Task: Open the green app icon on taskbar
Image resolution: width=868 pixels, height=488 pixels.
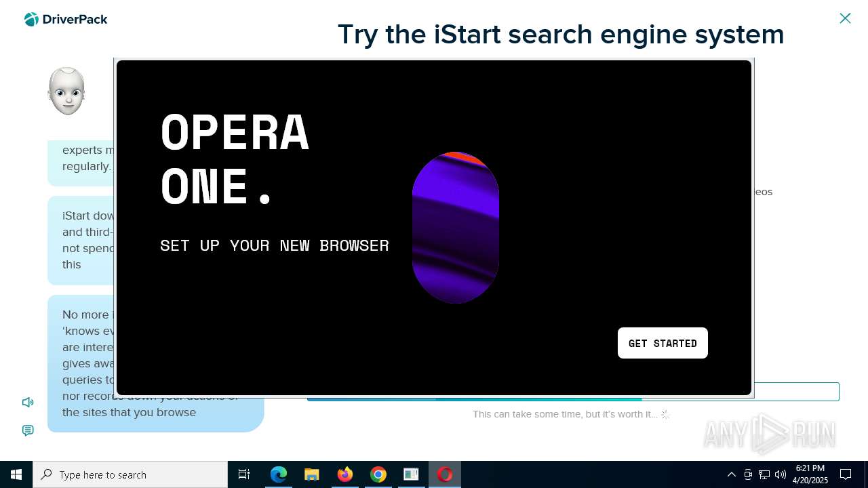Action: (411, 474)
